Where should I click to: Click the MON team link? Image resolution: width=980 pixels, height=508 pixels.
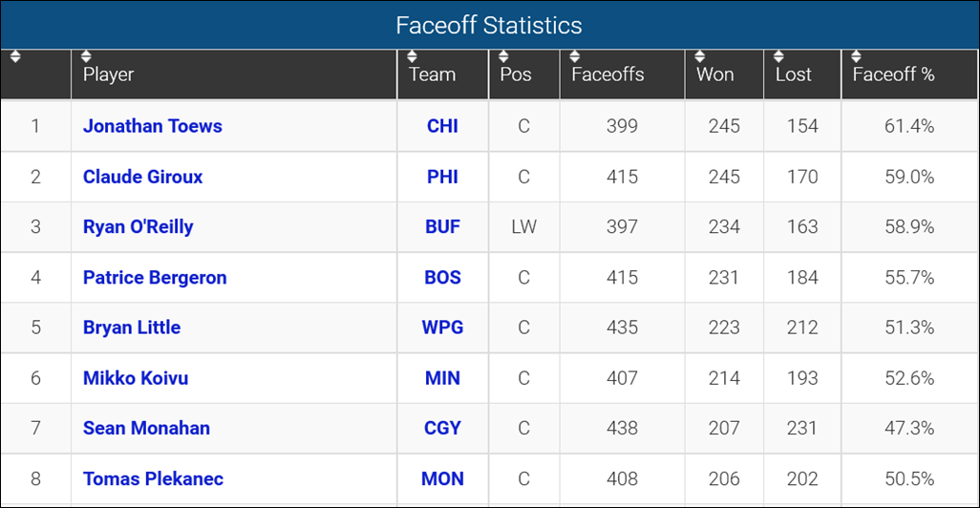(442, 478)
